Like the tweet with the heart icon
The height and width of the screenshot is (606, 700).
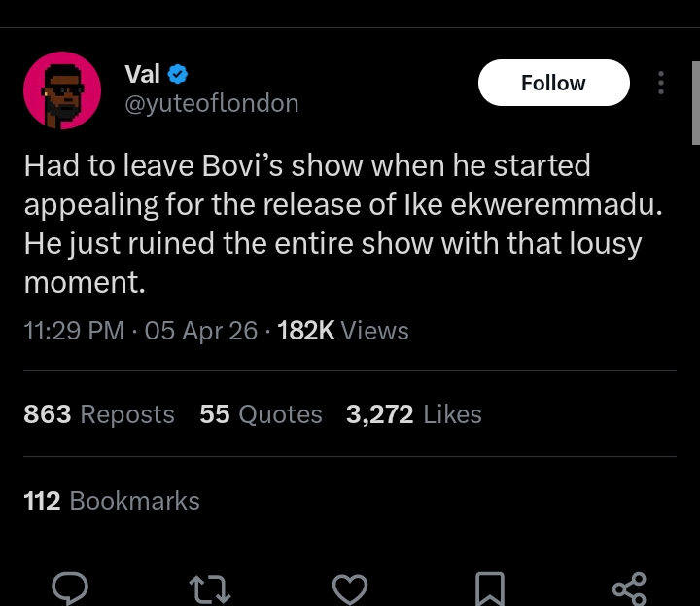tap(350, 587)
